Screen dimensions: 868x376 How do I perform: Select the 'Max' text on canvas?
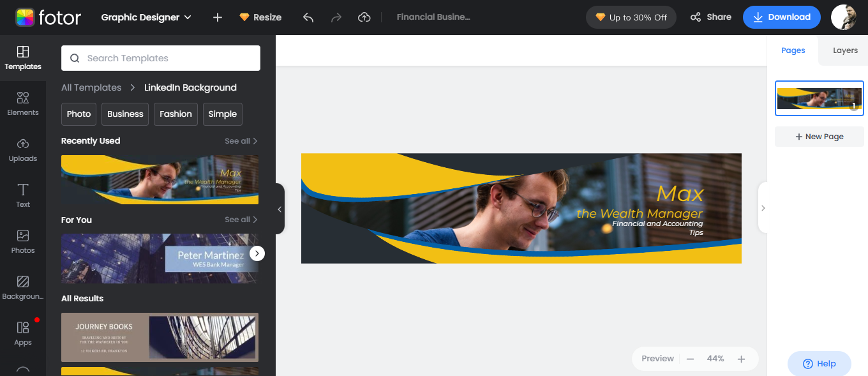tap(680, 193)
